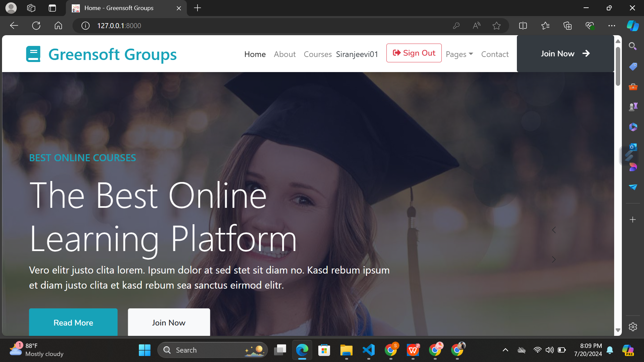Open WPS Office from taskbar
The width and height of the screenshot is (644, 362).
[413, 350]
